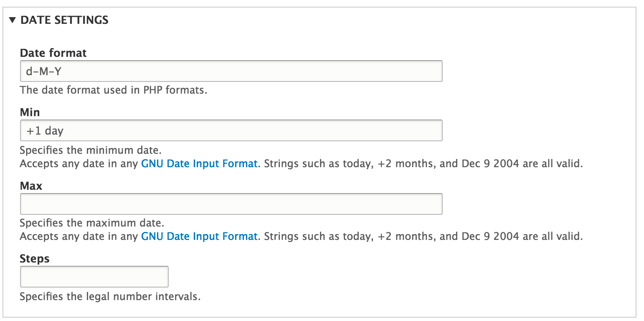The image size is (644, 321).
Task: Click the DATE SETTINGS section heading
Action: pos(64,20)
